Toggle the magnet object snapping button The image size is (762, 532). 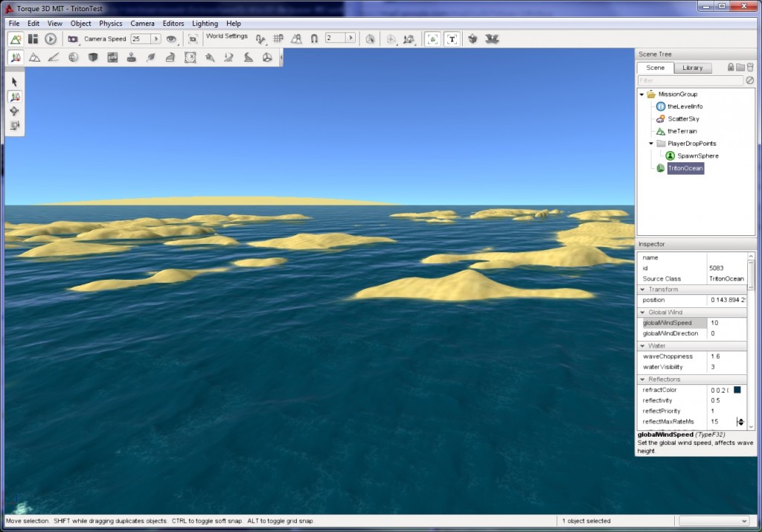coord(314,39)
